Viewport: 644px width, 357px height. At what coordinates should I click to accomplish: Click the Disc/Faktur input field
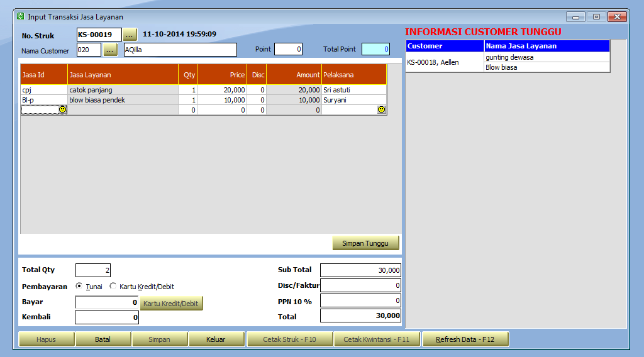[x=360, y=285]
